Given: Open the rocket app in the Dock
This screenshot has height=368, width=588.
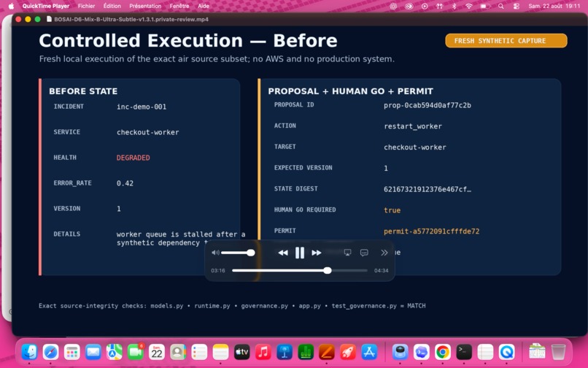Looking at the screenshot, I should pos(348,352).
